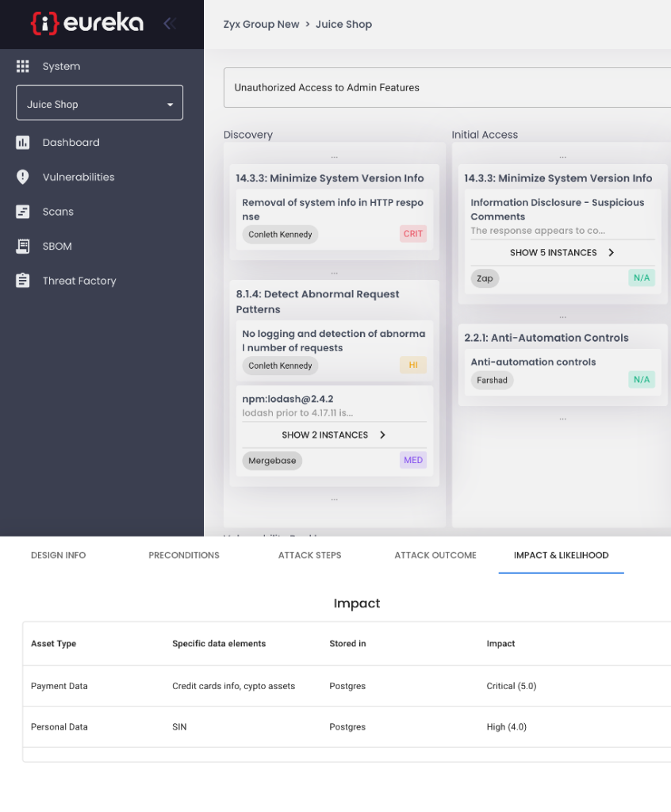Click the Scans icon in sidebar
671x812 pixels.
23,212
